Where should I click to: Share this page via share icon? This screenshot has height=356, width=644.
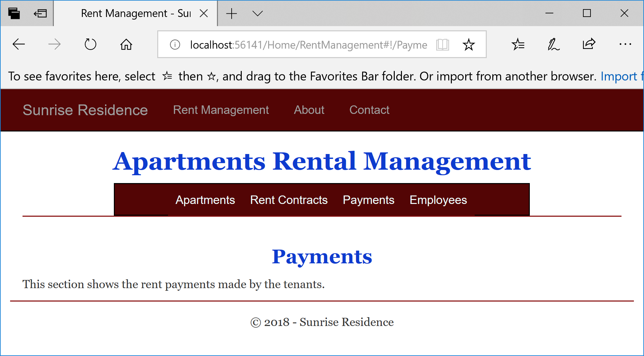tap(589, 44)
